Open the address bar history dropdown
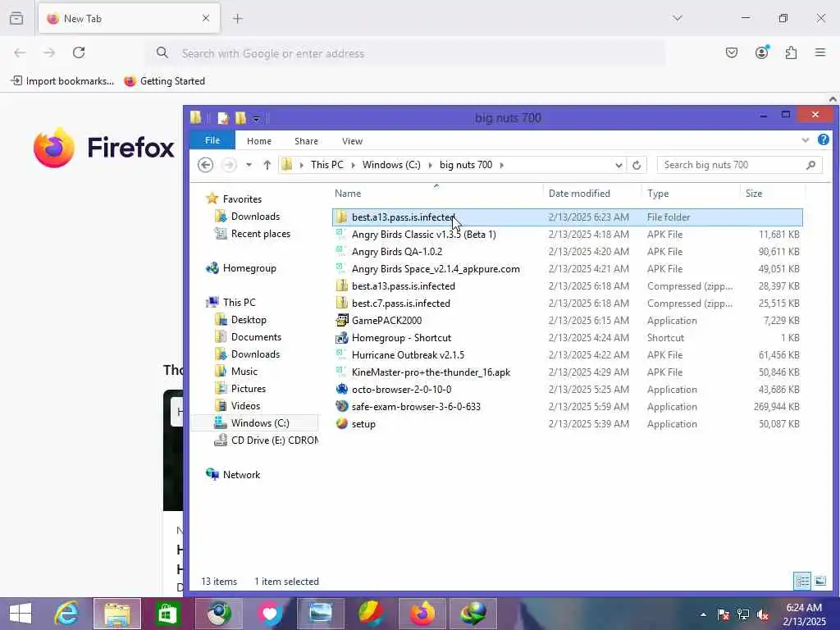840x630 pixels. click(619, 165)
